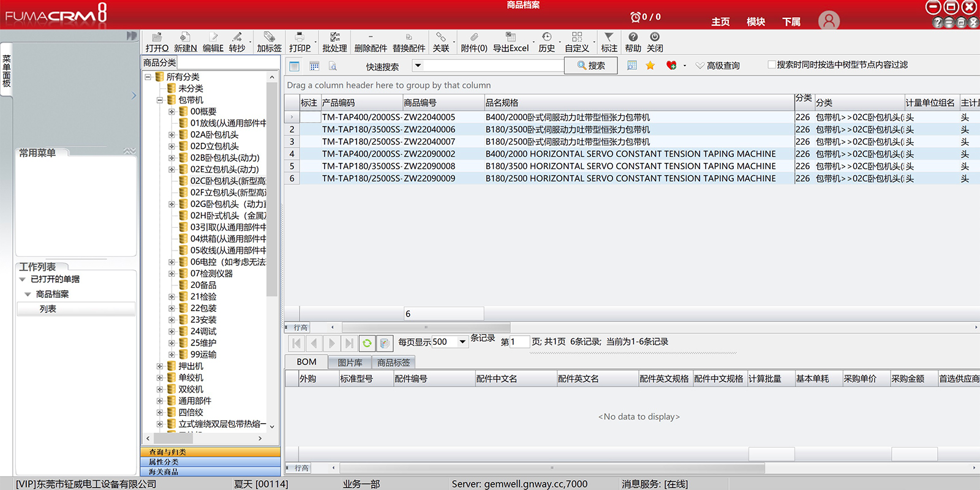The image size is (980, 490).
Task: Click the 搜索 search button
Action: click(591, 66)
